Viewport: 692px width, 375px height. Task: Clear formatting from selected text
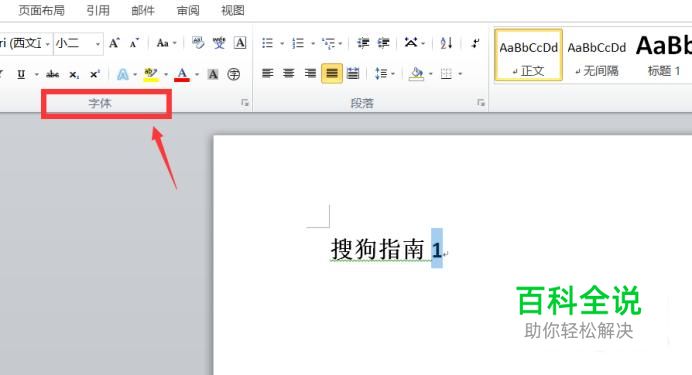coord(198,43)
